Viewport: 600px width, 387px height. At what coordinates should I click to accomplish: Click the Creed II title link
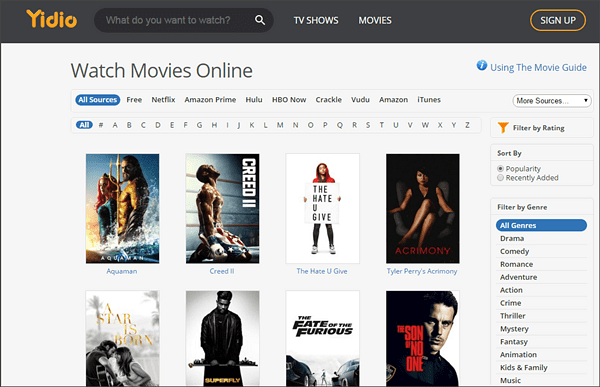click(222, 271)
